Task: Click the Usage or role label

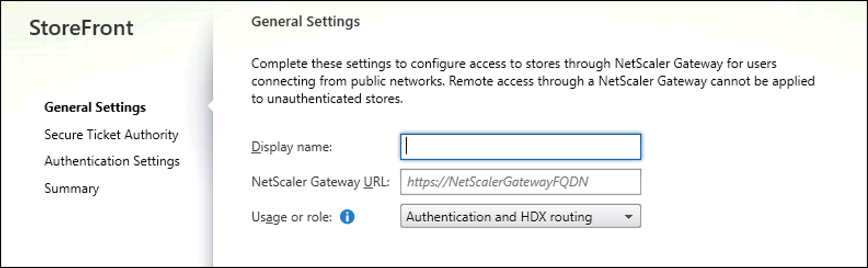Action: pyautogui.click(x=291, y=217)
